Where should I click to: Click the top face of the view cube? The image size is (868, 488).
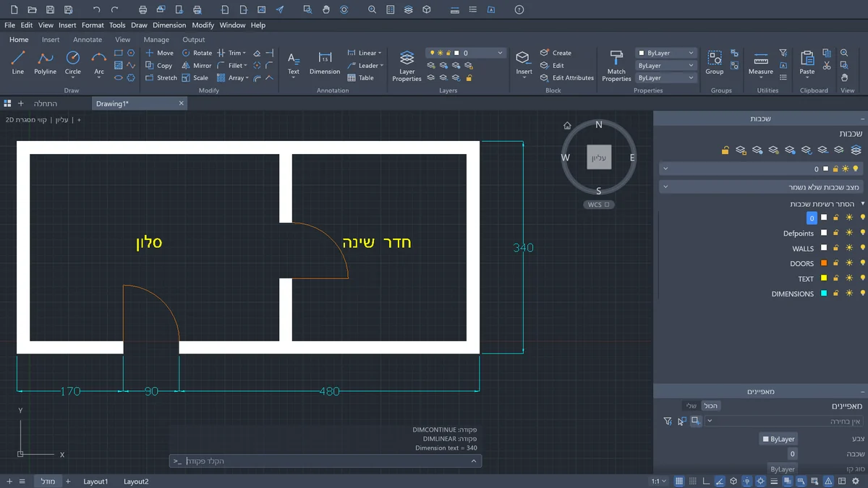coord(599,158)
